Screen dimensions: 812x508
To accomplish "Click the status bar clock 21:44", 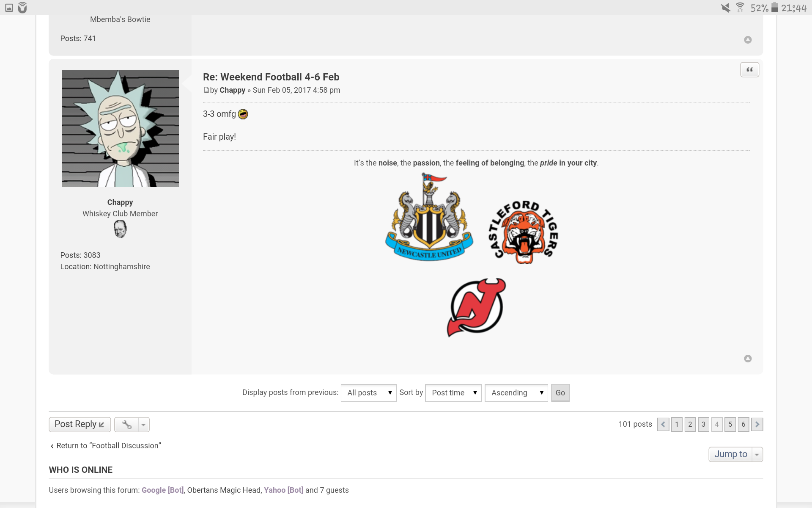I will point(794,8).
